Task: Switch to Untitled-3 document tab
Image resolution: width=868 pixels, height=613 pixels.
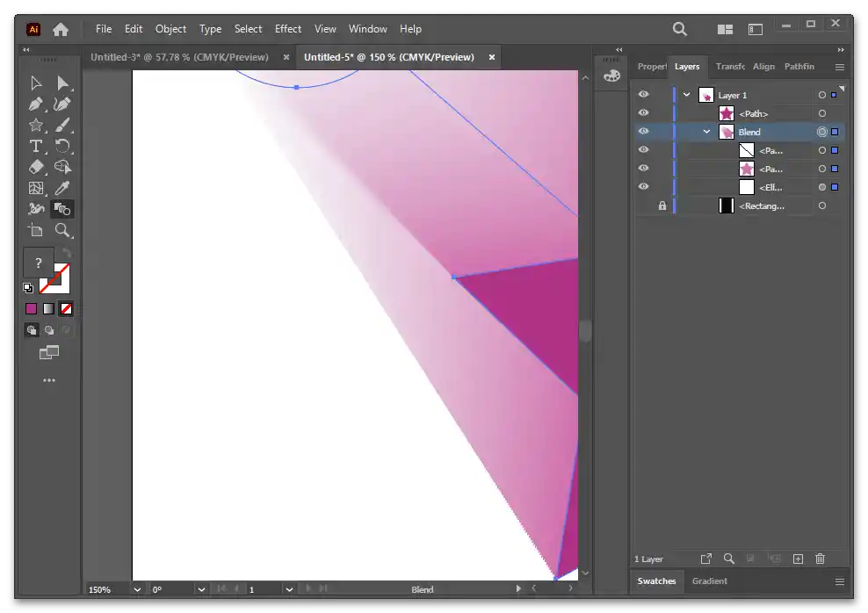Action: pos(179,57)
